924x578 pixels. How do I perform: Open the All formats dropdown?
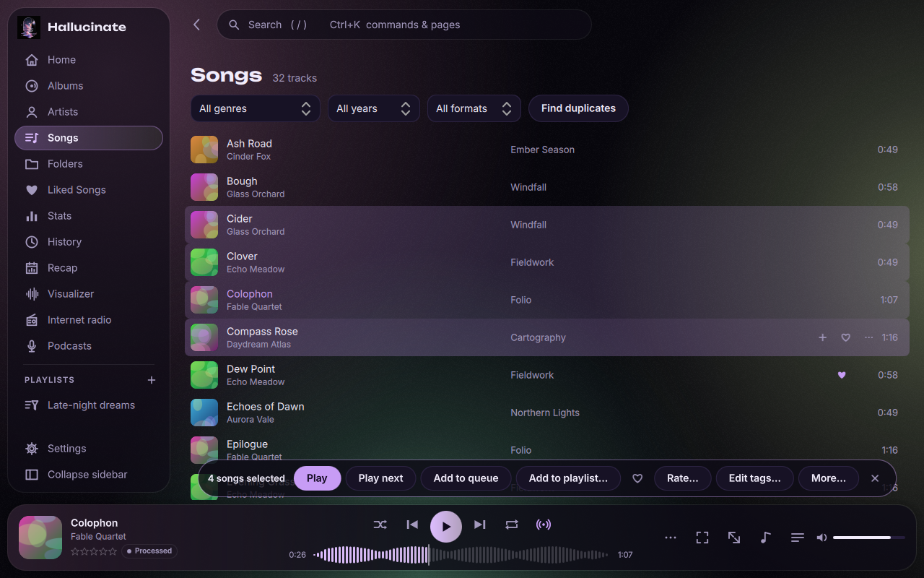pyautogui.click(x=474, y=108)
